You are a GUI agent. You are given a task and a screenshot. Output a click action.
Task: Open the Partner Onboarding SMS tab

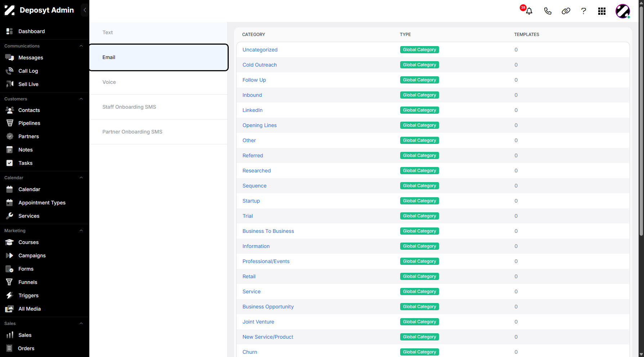158,132
